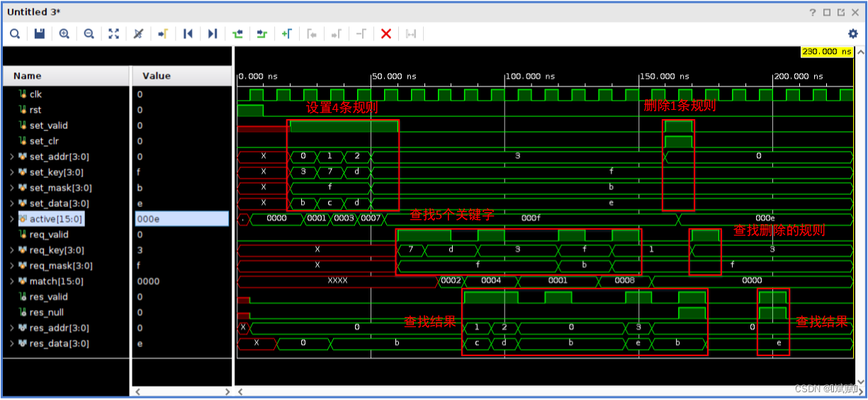
Task: Click the 200.000 ns ruler mark
Action: click(x=799, y=76)
